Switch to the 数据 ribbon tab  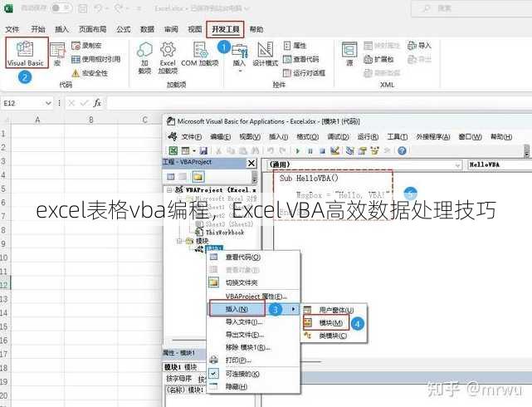(147, 29)
